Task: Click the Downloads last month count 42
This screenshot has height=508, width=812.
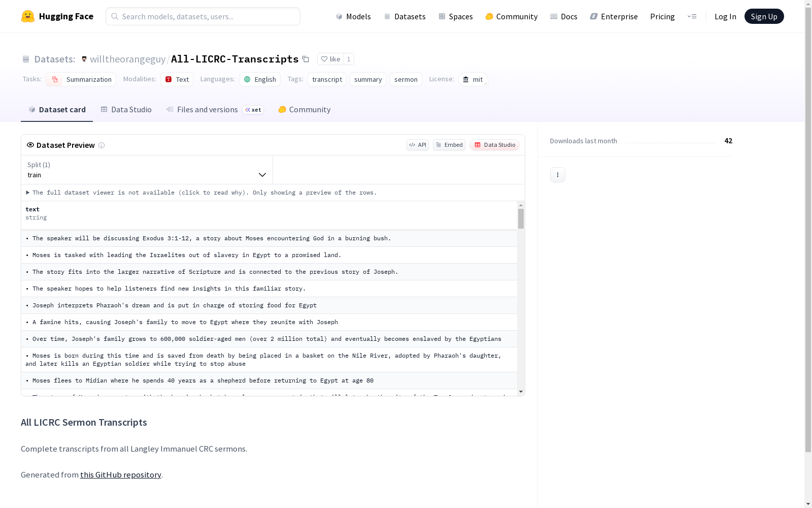Action: [x=728, y=141]
